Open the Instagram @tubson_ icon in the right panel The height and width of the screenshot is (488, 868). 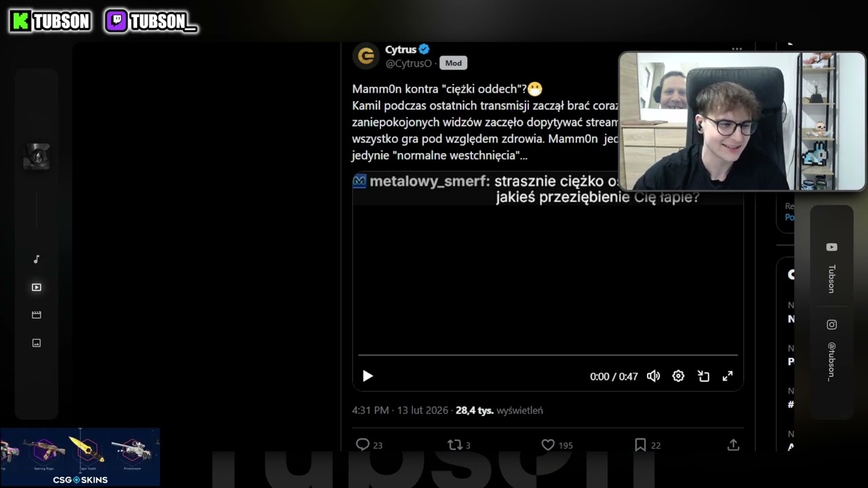(831, 325)
